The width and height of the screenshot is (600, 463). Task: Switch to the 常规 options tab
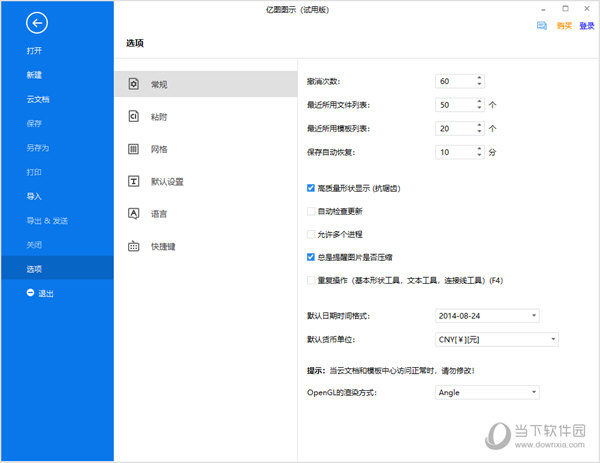point(206,84)
